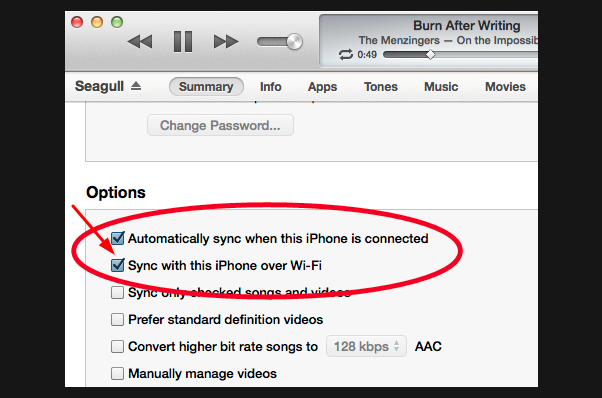The image size is (602, 398).
Task: Tick Sync only checked songs and videos
Action: (x=117, y=292)
